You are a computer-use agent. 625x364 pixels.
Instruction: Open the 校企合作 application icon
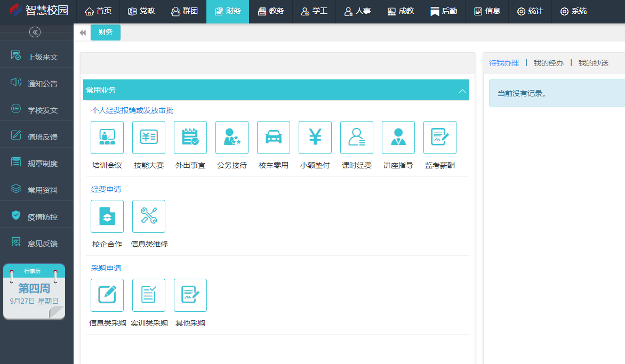coord(107,216)
